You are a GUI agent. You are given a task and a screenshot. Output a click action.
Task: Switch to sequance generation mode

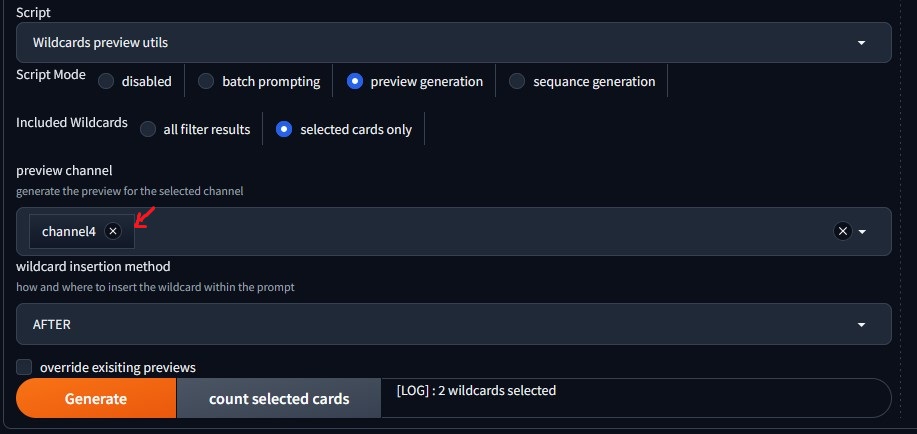(x=517, y=81)
